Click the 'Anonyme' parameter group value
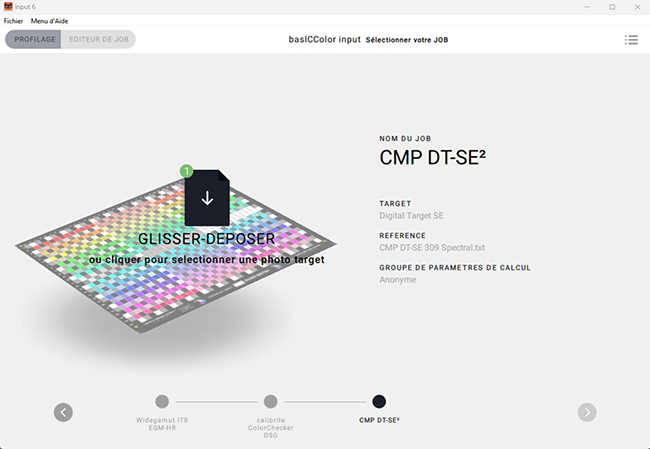This screenshot has height=449, width=650. tap(398, 279)
